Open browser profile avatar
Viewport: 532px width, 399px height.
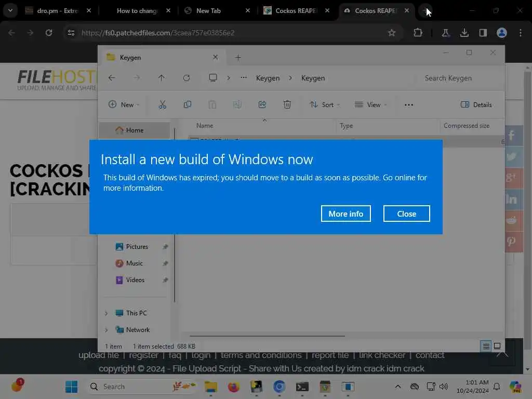501,33
